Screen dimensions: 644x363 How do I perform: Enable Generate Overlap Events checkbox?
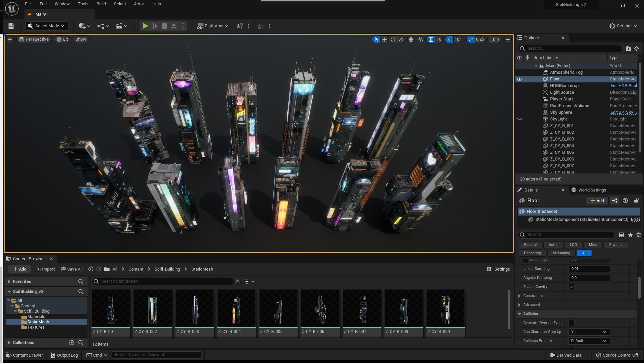(x=572, y=323)
